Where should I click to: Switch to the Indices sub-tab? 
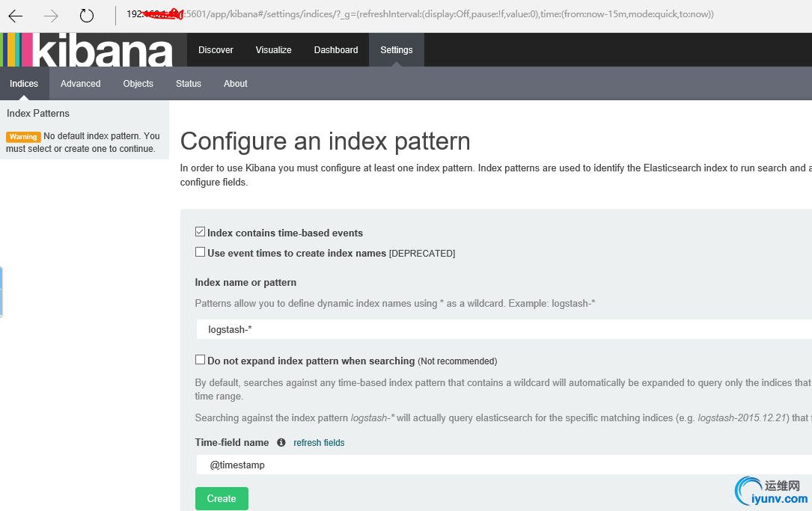24,83
